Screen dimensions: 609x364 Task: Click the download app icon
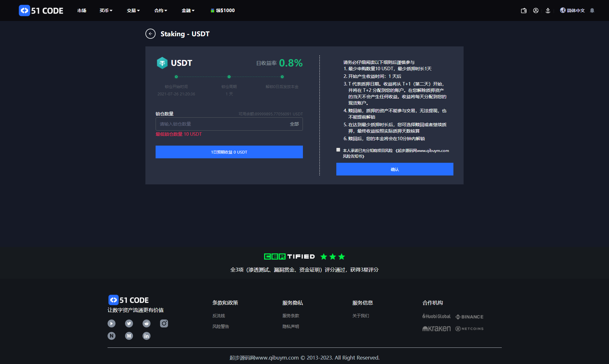[x=548, y=10]
